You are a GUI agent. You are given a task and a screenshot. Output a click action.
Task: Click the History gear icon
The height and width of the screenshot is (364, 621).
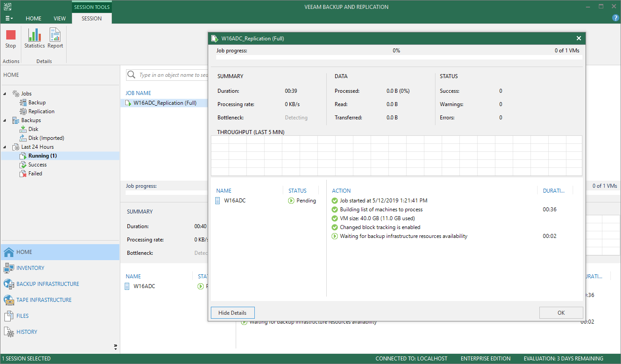(x=9, y=332)
